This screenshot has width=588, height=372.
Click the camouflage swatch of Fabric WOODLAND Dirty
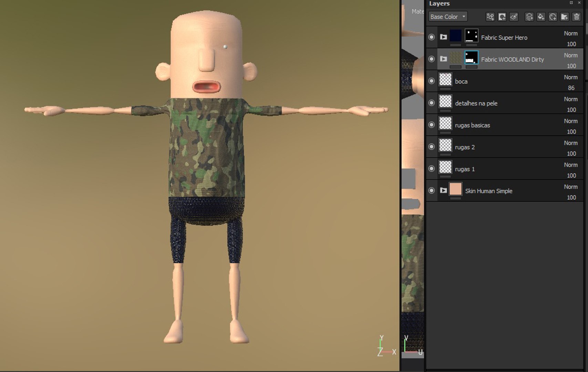tap(455, 58)
